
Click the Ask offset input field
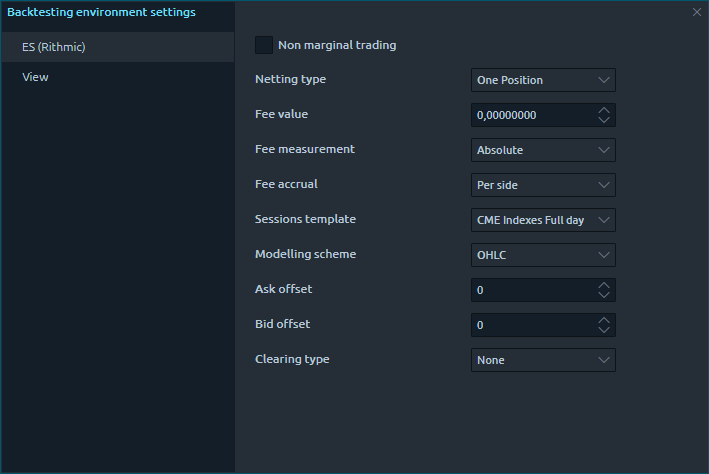tap(530, 290)
